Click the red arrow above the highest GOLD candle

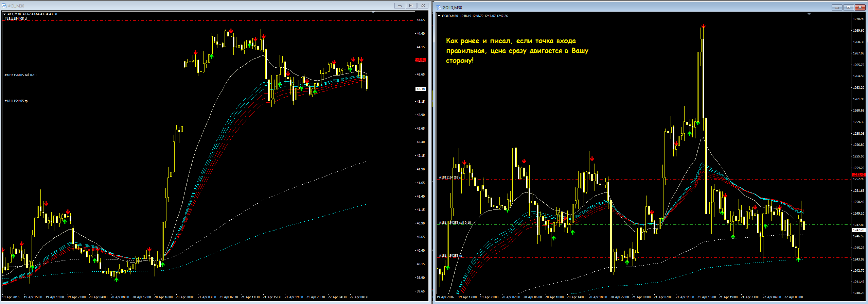coord(704,26)
